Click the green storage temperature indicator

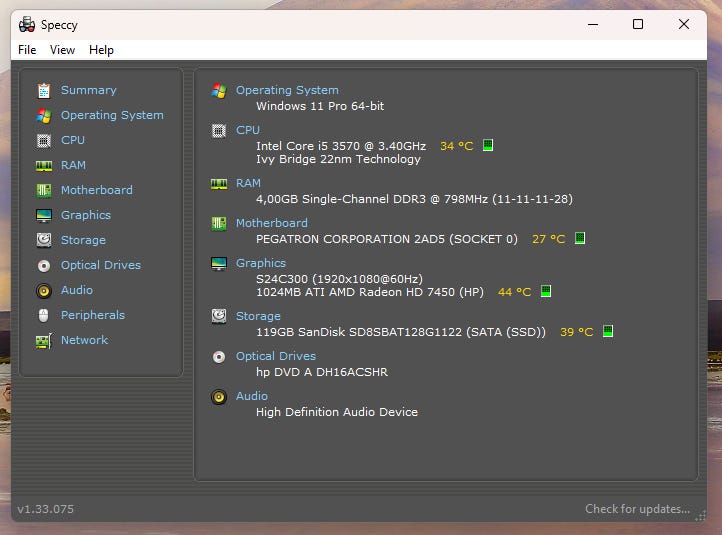[x=608, y=332]
